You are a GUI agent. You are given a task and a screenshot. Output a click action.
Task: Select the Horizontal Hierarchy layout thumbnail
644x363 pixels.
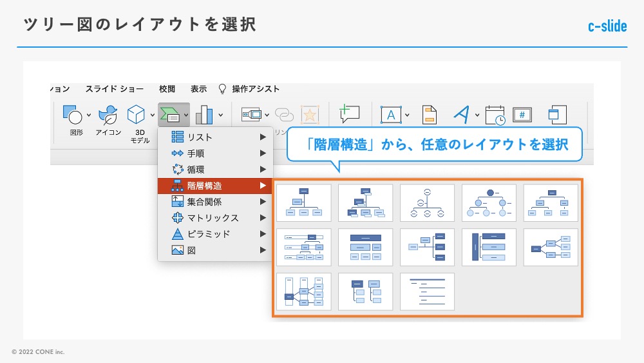point(551,247)
